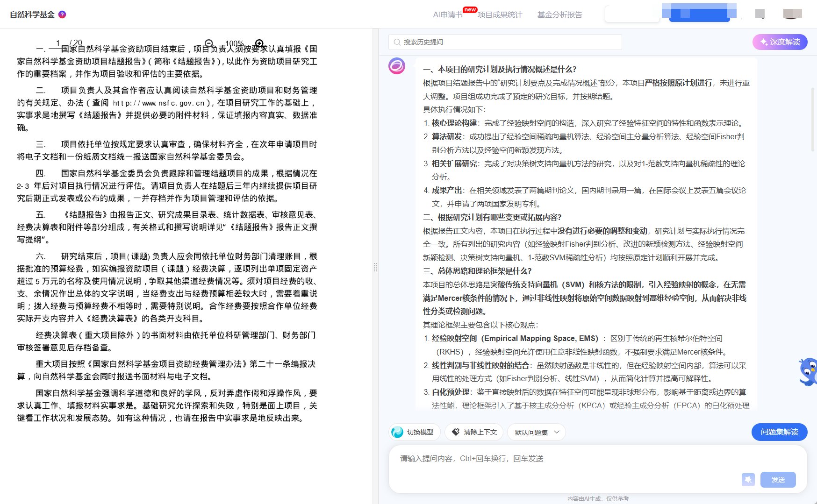Open 切换模型 to switch model
The width and height of the screenshot is (817, 504).
(414, 432)
